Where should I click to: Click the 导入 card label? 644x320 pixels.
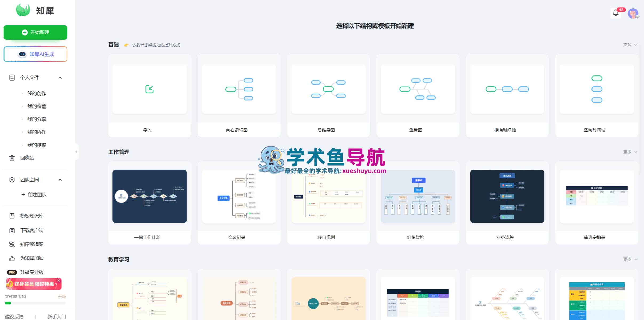click(x=147, y=130)
